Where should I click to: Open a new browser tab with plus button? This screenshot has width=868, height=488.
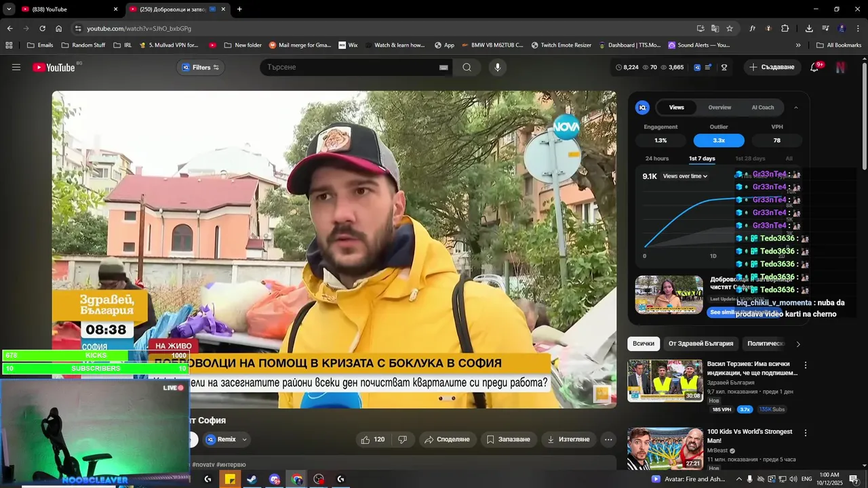pos(239,9)
